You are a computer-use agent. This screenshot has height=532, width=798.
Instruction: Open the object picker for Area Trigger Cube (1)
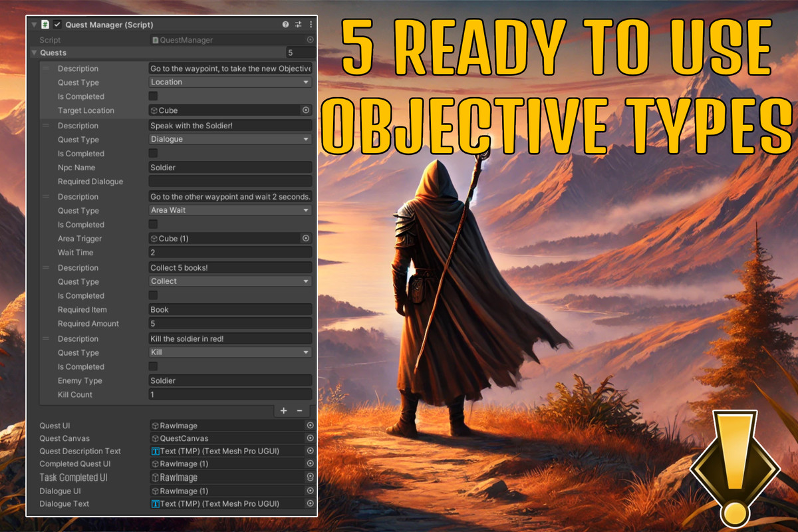[306, 238]
